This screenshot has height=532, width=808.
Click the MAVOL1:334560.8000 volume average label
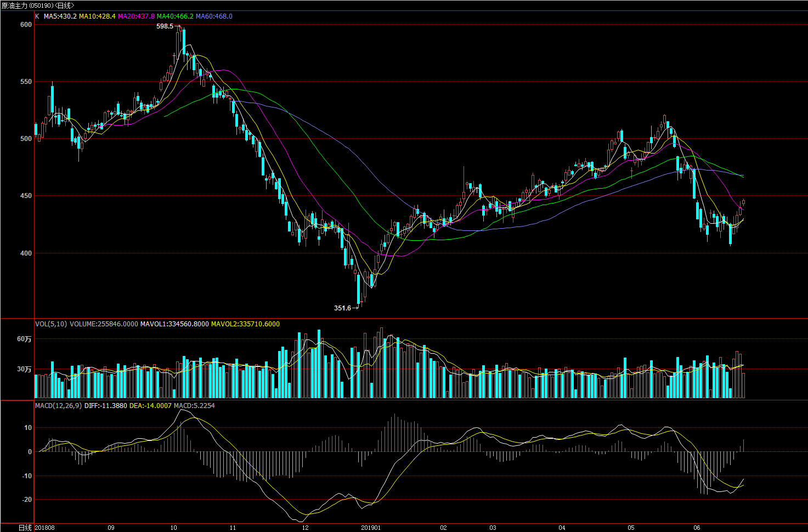pyautogui.click(x=174, y=324)
